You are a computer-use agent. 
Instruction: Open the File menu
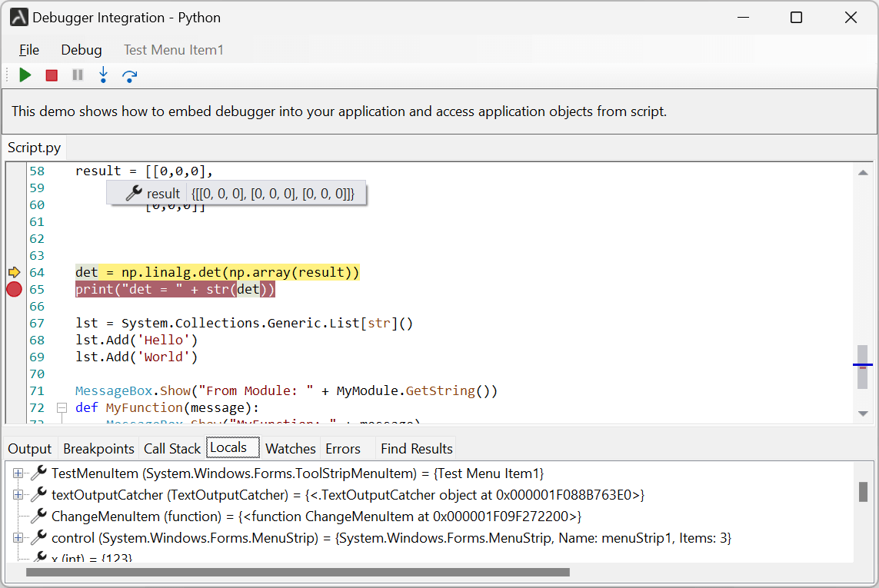29,50
